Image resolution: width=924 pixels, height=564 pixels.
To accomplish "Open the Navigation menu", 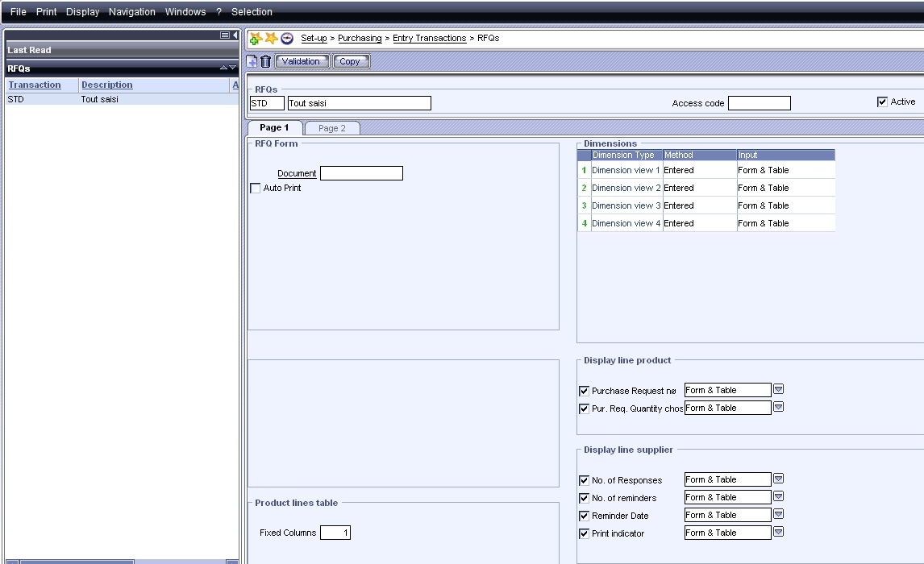I will (x=131, y=12).
